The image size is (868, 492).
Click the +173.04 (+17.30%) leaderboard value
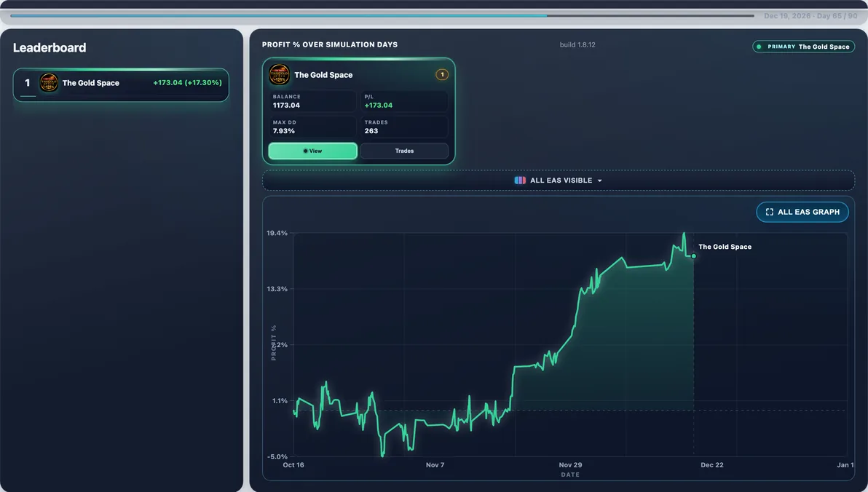click(187, 82)
